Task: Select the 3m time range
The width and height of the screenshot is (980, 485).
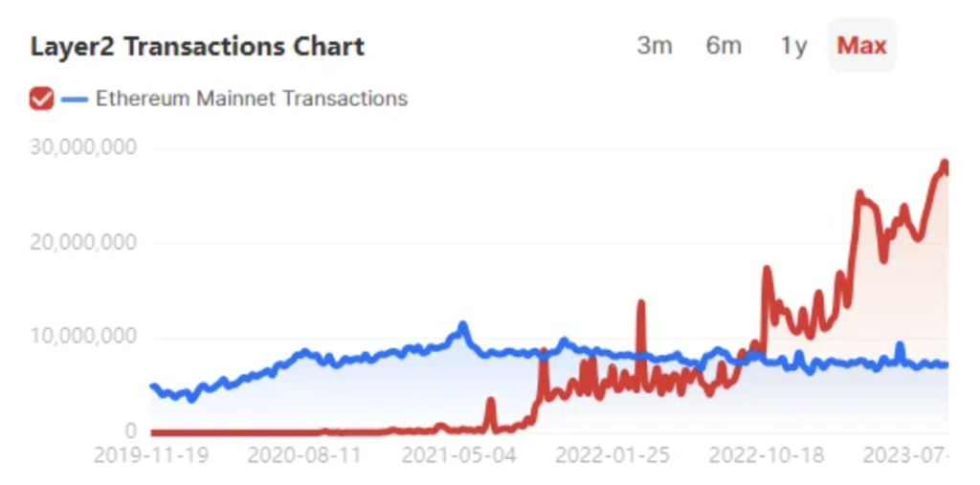Action: [x=655, y=46]
